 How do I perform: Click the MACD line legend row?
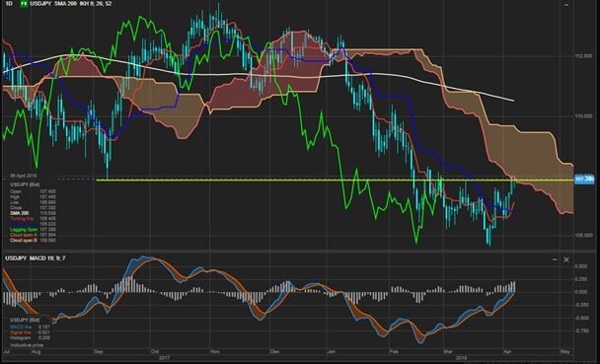(x=30, y=328)
